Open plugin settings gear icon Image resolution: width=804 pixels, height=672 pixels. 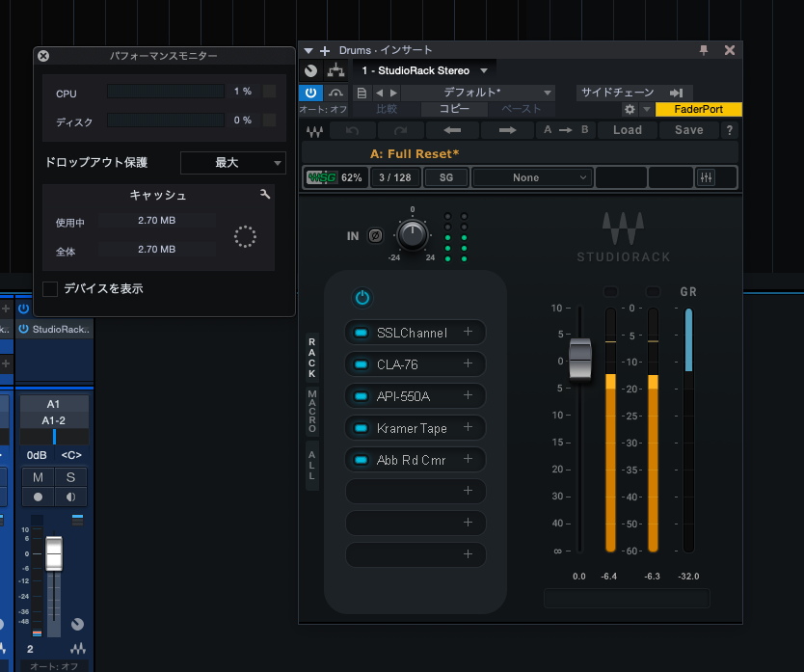[x=630, y=109]
